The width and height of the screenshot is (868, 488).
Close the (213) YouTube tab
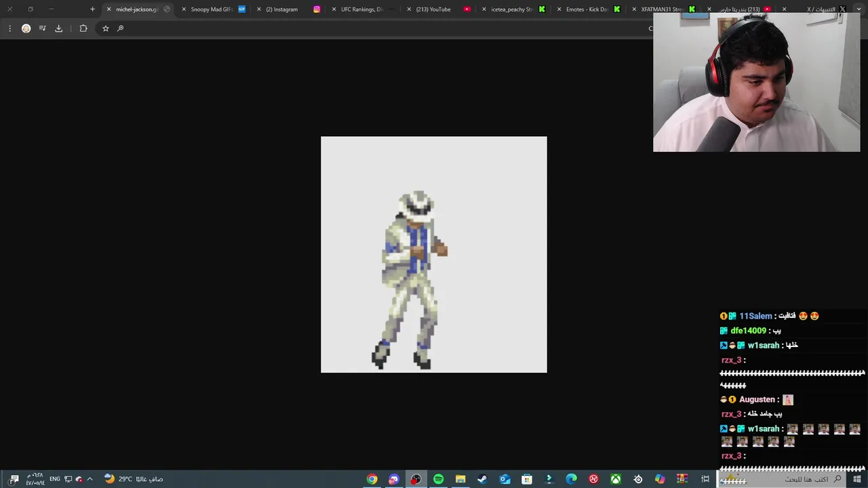click(x=409, y=9)
